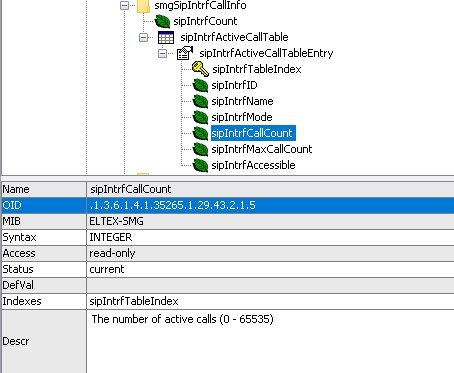
Task: Select the smgSipIntrfCallInfo tree item
Action: [x=200, y=5]
